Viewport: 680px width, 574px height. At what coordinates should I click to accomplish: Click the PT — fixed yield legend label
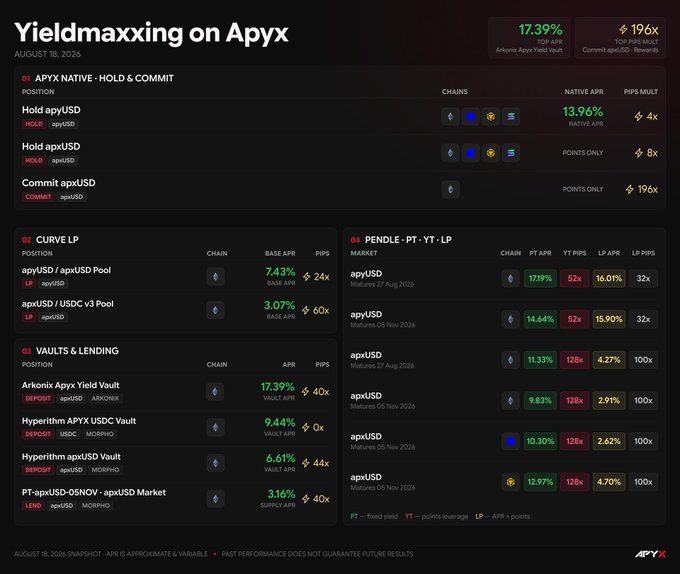tap(374, 516)
